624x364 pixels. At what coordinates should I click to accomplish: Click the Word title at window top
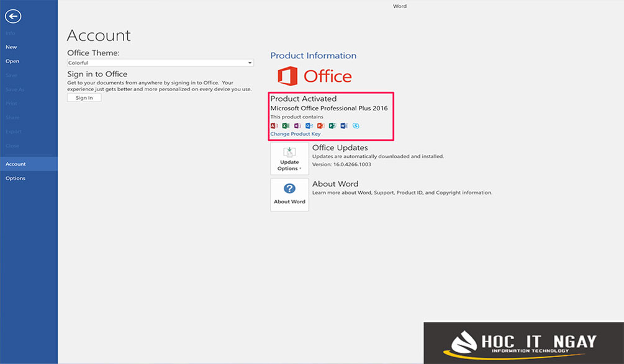pyautogui.click(x=400, y=6)
